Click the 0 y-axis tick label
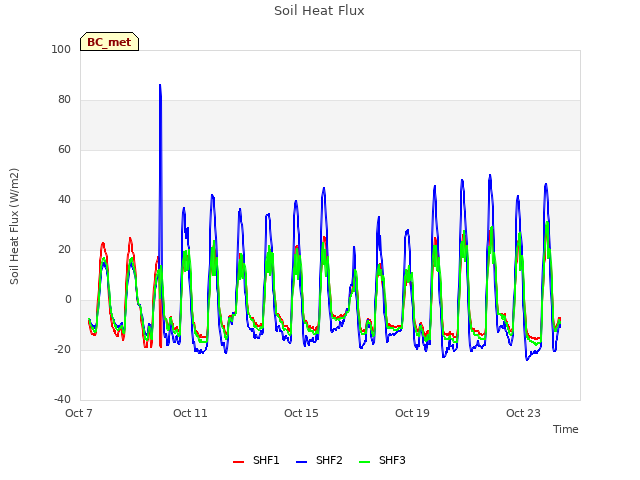640x480 pixels. pos(68,300)
